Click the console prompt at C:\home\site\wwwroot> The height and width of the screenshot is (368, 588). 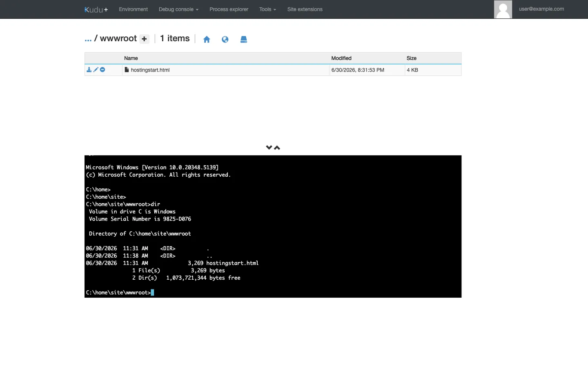point(118,292)
